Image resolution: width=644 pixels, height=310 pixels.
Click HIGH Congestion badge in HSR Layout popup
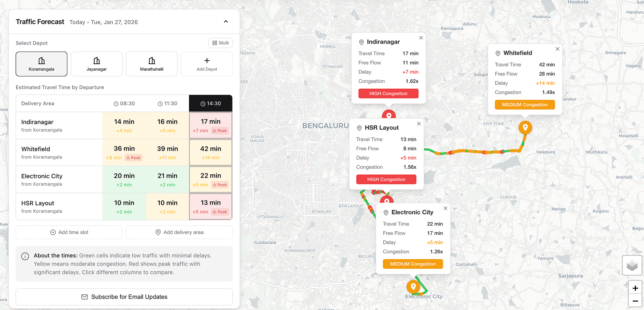pos(386,179)
